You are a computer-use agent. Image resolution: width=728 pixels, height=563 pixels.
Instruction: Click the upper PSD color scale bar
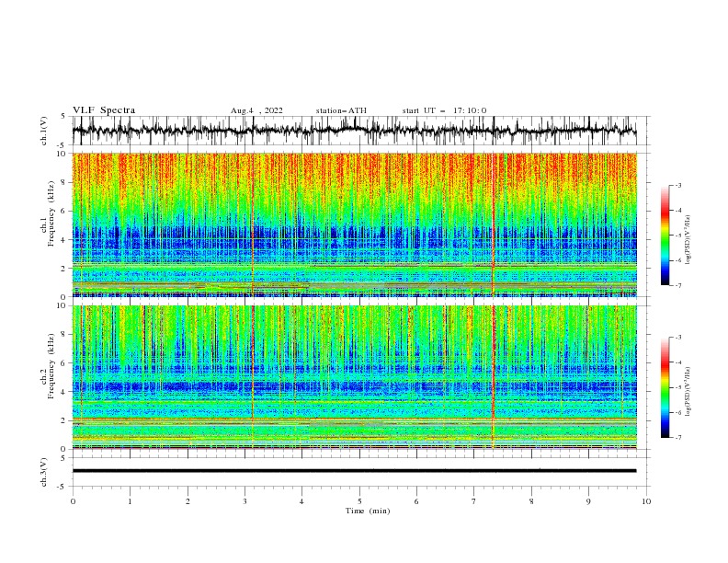[x=665, y=236]
